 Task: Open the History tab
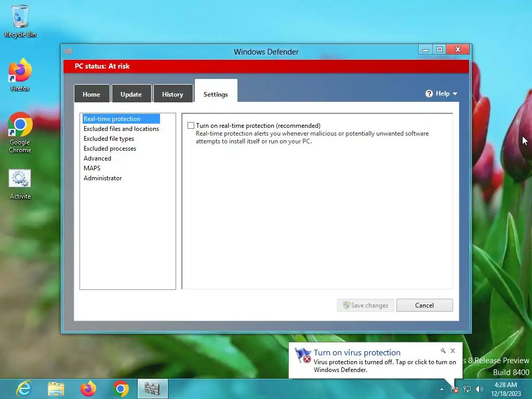172,94
